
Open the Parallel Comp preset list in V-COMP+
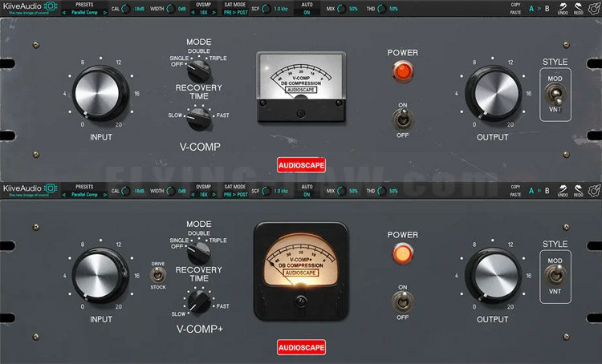(x=84, y=195)
